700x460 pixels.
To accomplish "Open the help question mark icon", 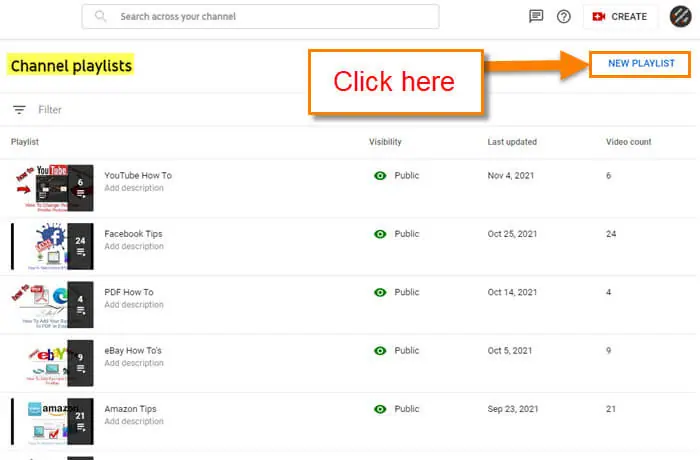I will point(563,17).
